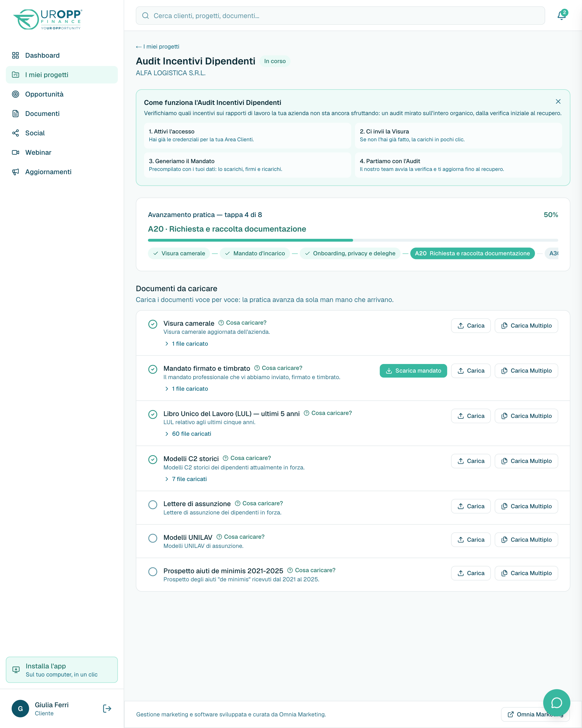Toggle the Modelli UNILAV status circle

(153, 538)
